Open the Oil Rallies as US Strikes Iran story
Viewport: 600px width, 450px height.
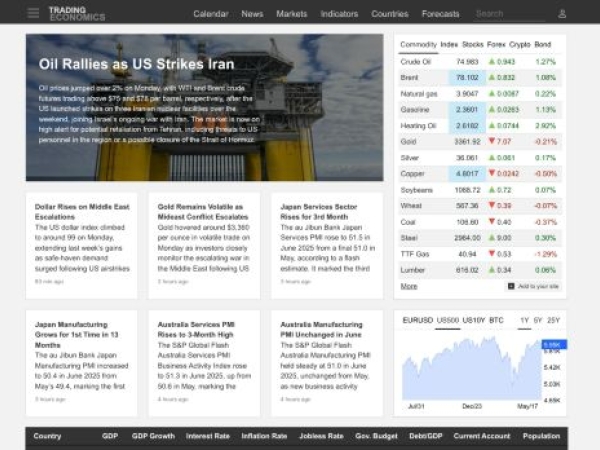[137, 64]
